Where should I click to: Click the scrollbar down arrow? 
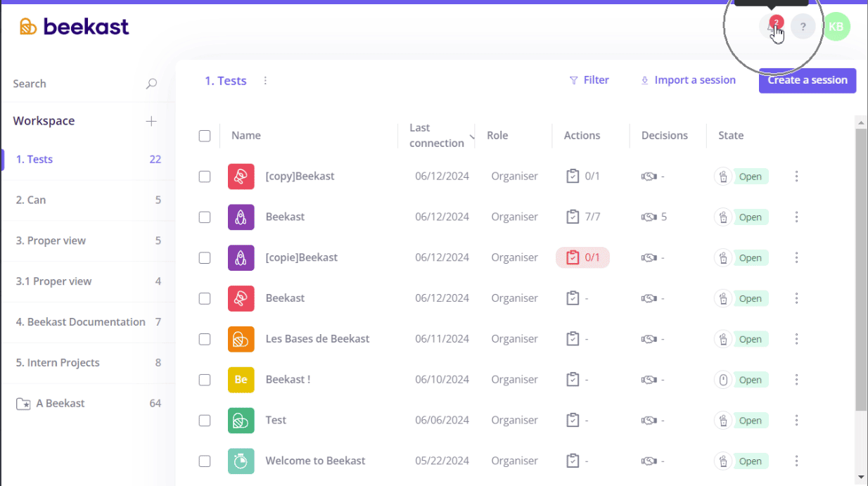tap(861, 478)
